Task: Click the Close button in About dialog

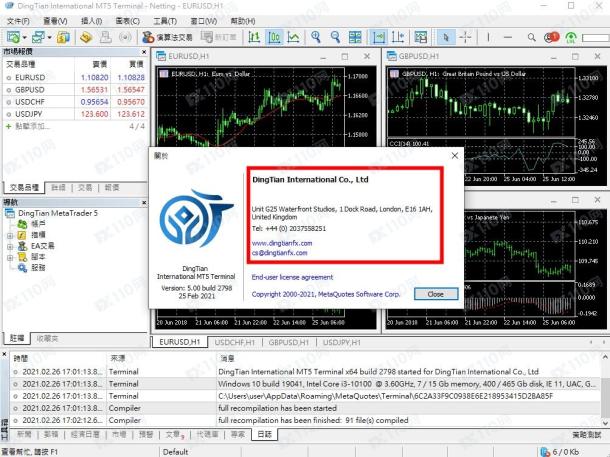Action: (436, 294)
